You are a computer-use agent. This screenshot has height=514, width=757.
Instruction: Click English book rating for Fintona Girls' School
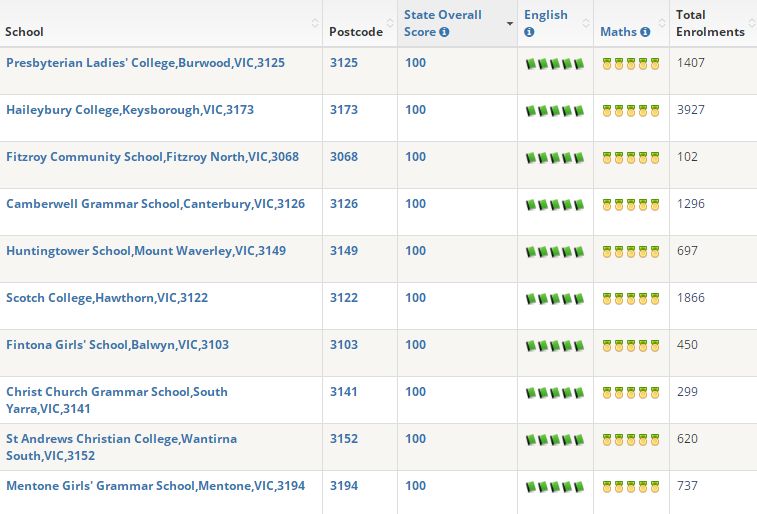pos(555,346)
